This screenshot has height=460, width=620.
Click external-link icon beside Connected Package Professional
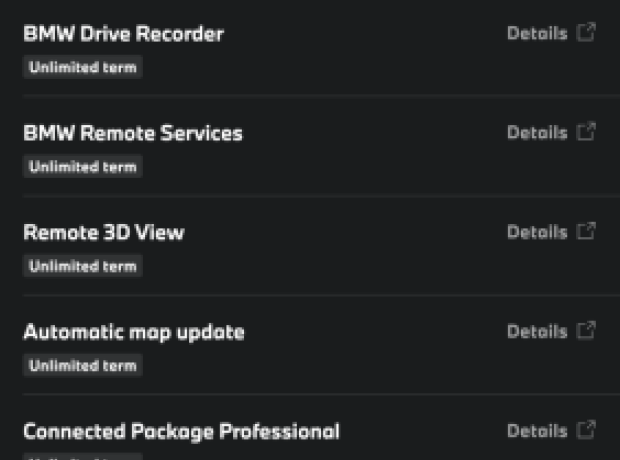click(x=586, y=430)
